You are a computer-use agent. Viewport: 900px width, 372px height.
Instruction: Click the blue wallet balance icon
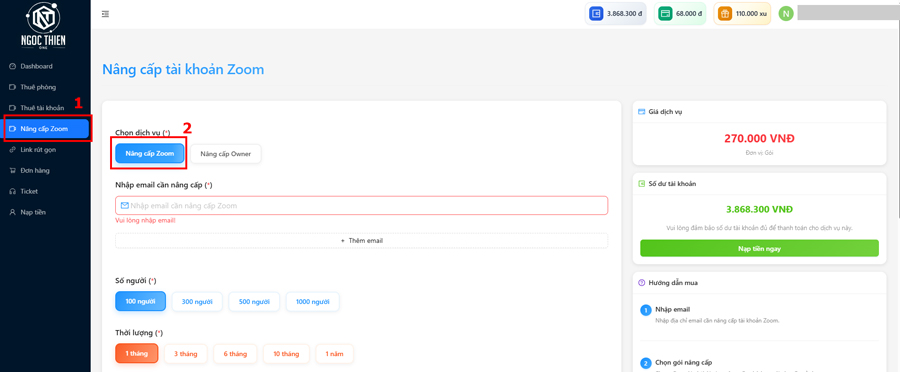point(596,14)
